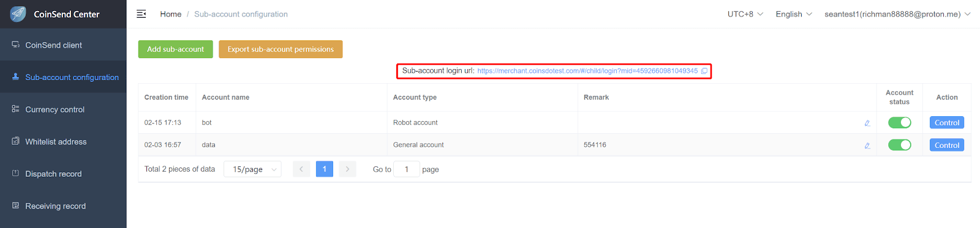Click the Account type column header
The image size is (980, 228).
pos(483,97)
